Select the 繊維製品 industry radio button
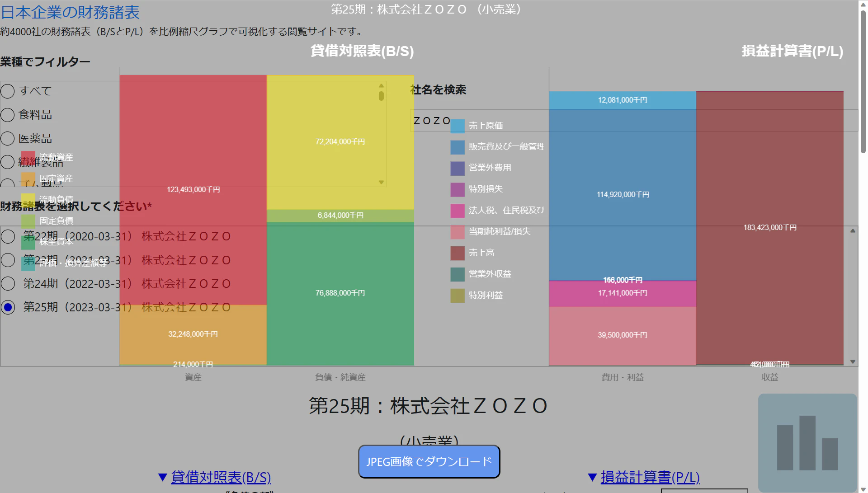 8,162
